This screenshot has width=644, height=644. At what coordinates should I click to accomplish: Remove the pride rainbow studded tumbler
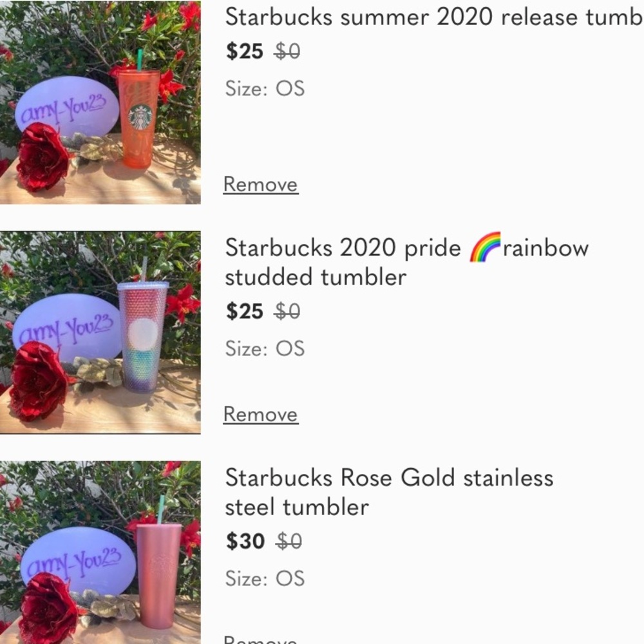(x=261, y=414)
